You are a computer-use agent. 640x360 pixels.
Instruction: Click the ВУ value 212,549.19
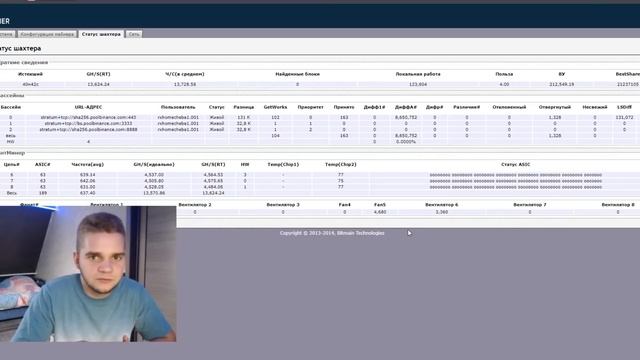pyautogui.click(x=562, y=84)
